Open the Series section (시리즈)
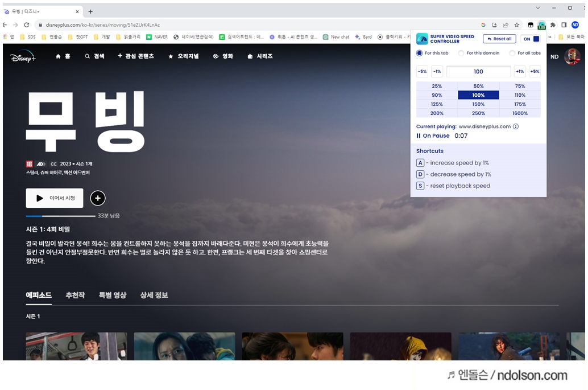The width and height of the screenshot is (588, 390). [260, 56]
